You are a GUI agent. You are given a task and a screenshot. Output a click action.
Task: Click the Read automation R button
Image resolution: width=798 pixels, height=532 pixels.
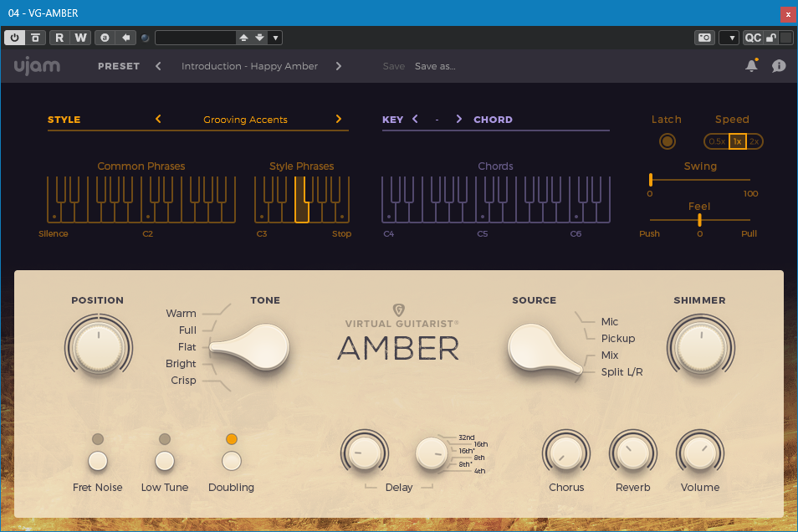pos(59,38)
